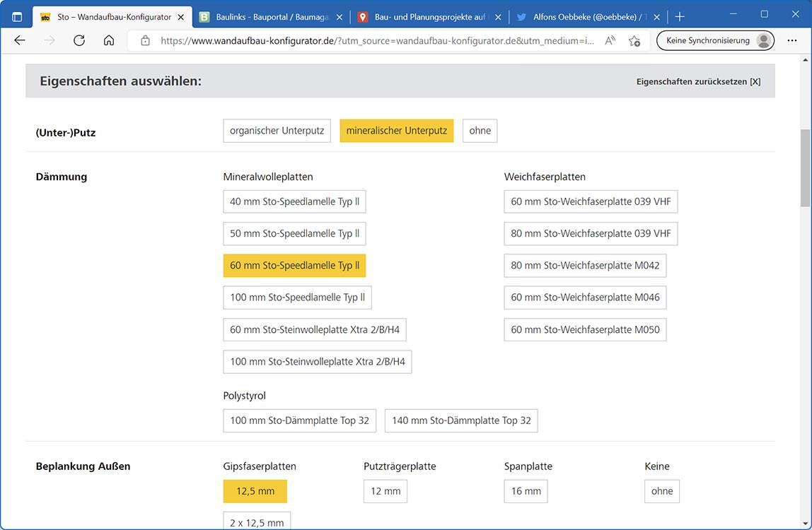Screen dimensions: 812x530
Task: Select 80 mm Sto-Weichfaserplatte 039 VHF
Action: tap(591, 233)
